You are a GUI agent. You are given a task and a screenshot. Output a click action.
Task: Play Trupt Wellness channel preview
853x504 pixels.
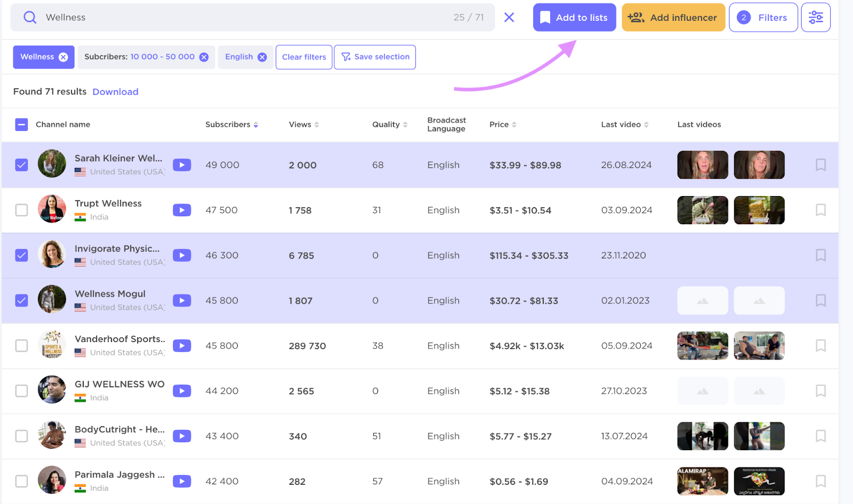pyautogui.click(x=182, y=210)
